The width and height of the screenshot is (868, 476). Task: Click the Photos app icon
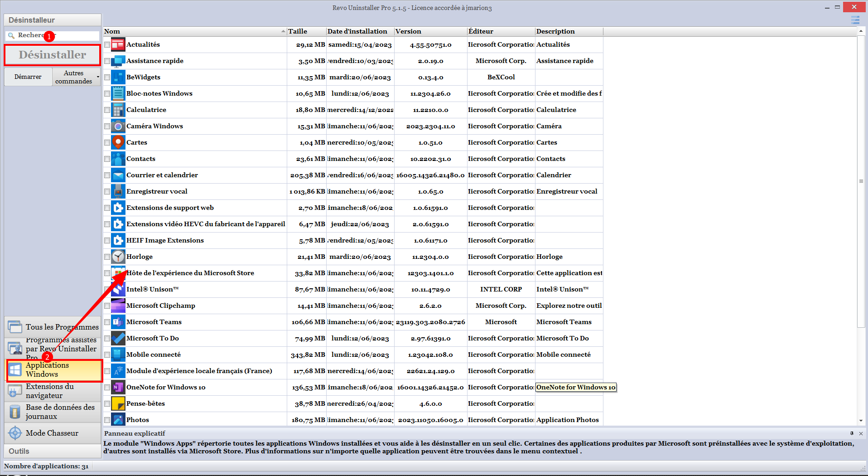[118, 420]
